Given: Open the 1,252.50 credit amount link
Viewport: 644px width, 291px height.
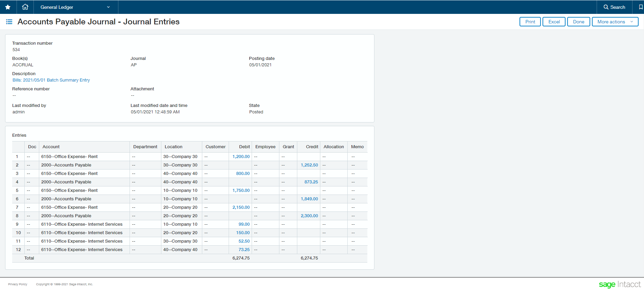Looking at the screenshot, I should [x=309, y=165].
